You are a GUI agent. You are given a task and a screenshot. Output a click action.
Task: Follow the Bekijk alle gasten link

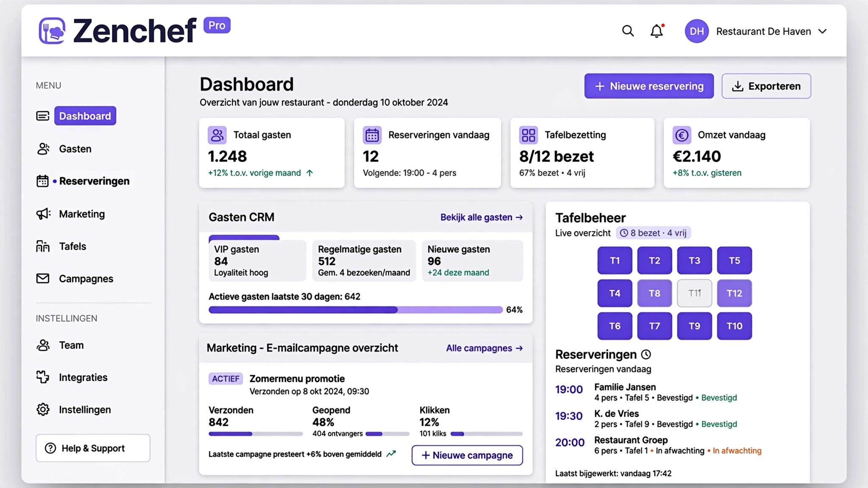pos(481,217)
